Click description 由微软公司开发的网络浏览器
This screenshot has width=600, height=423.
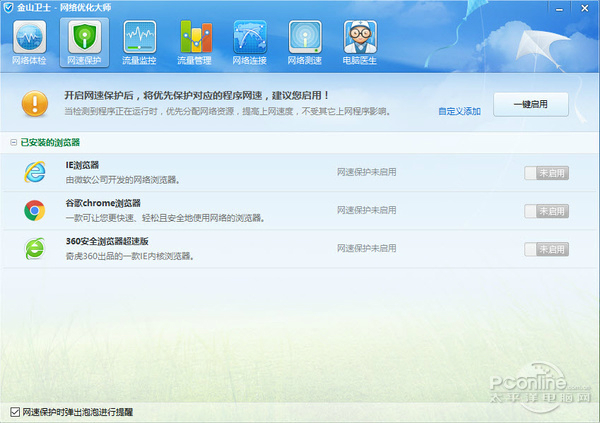(x=122, y=180)
